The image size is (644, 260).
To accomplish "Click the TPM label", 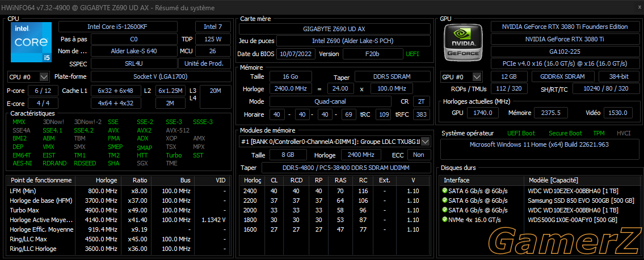I will point(599,133).
